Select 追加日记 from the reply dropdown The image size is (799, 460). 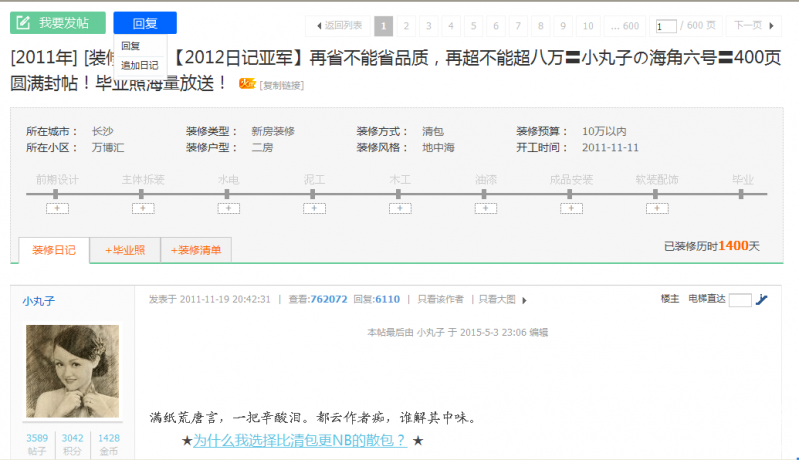pos(139,65)
